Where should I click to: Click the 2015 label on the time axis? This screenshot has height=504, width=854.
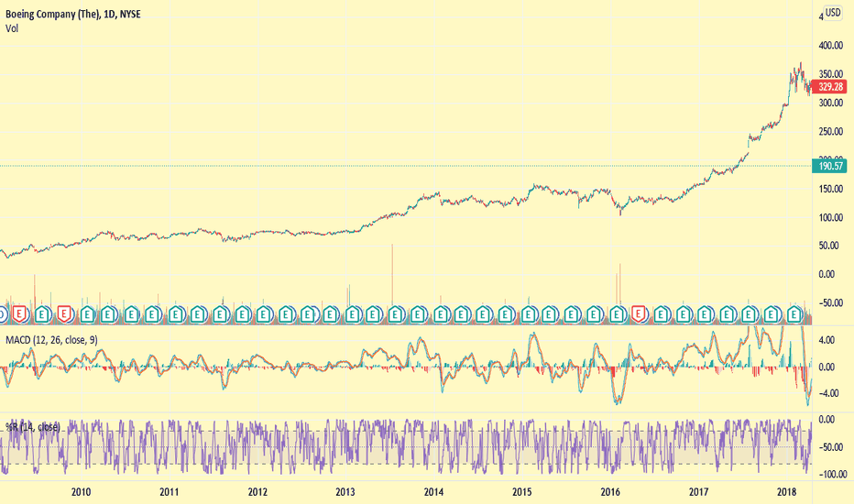coord(521,492)
